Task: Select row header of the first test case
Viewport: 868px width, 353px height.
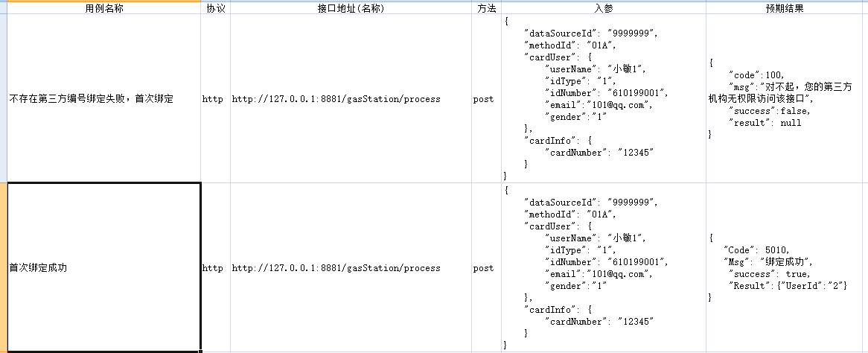Action: coord(3,98)
